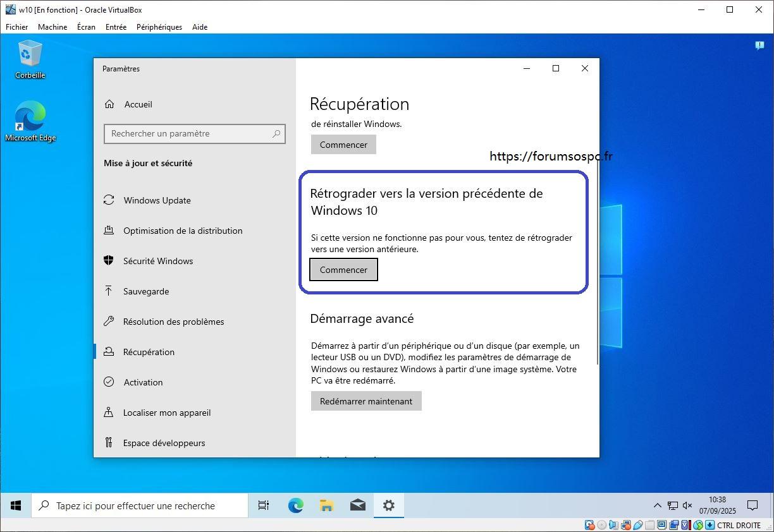Image resolution: width=774 pixels, height=532 pixels.
Task: Click the VirtualBox recording indicator
Action: [x=674, y=525]
